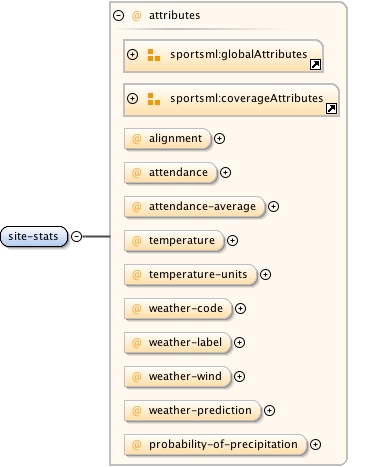Select the weather-prediction attribute label
The image size is (365, 467).
point(200,410)
